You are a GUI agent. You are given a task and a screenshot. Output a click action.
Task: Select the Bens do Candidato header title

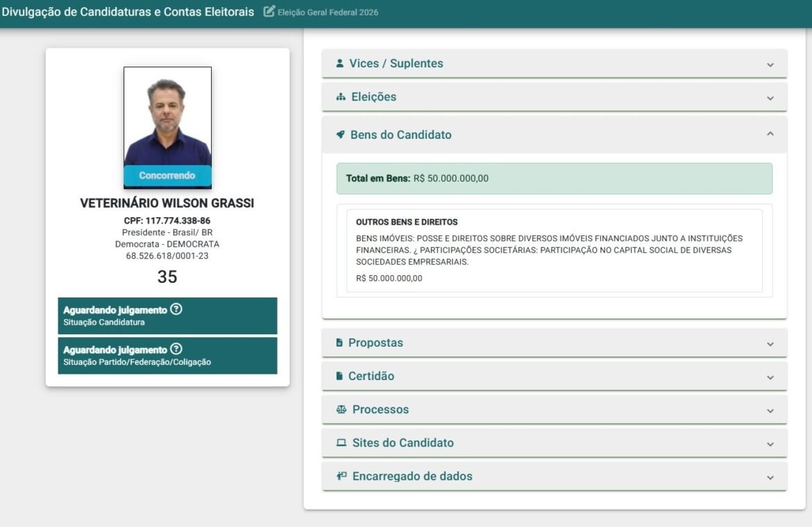[401, 135]
